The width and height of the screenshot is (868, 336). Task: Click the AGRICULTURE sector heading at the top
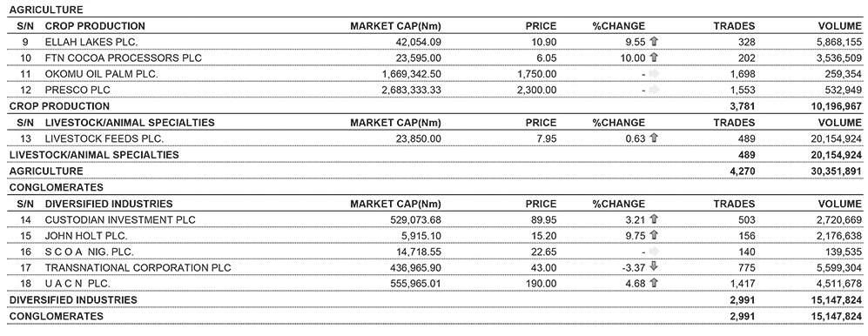[x=46, y=10]
